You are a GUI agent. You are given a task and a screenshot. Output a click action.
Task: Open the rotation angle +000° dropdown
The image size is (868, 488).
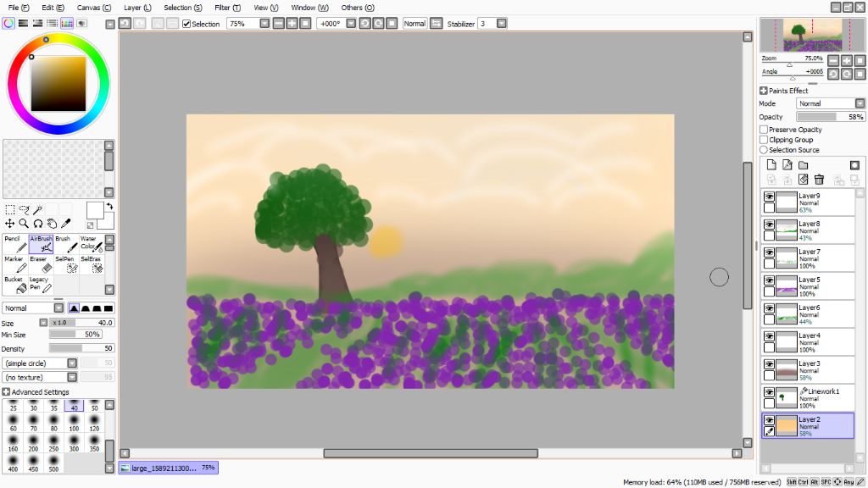point(351,23)
